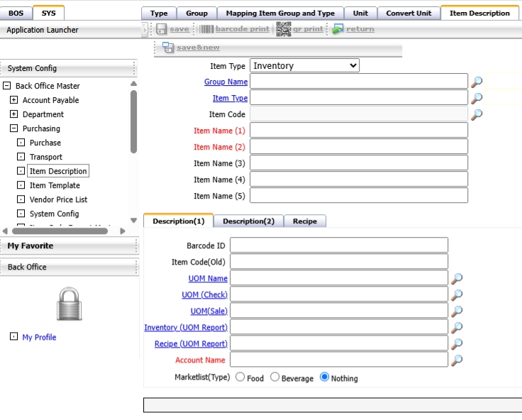Choose the Beverage radio option
This screenshot has width=522, height=420.
click(x=275, y=377)
